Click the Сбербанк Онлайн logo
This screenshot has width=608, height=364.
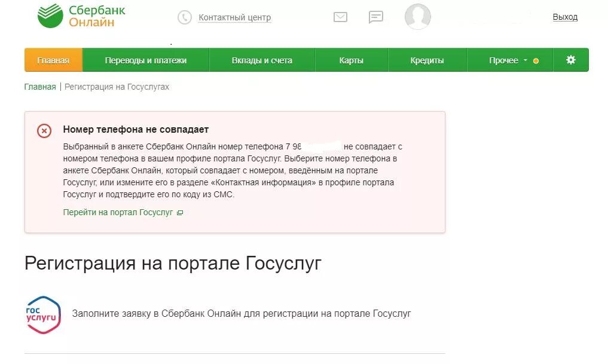click(x=81, y=16)
